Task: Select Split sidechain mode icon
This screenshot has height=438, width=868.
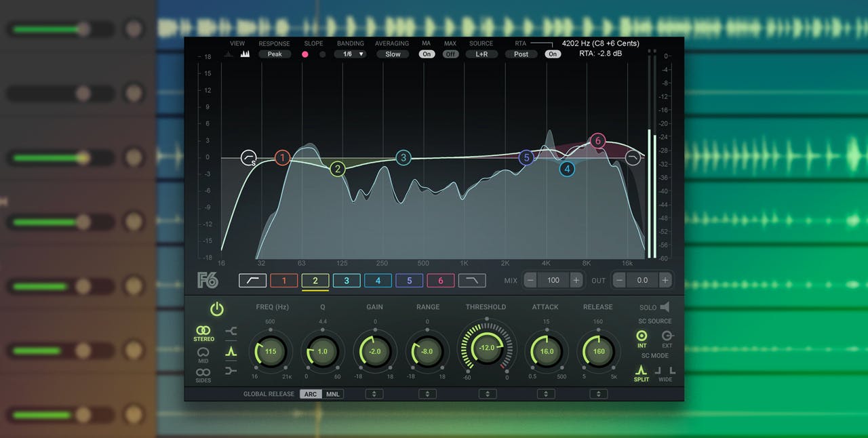Action: tap(641, 371)
